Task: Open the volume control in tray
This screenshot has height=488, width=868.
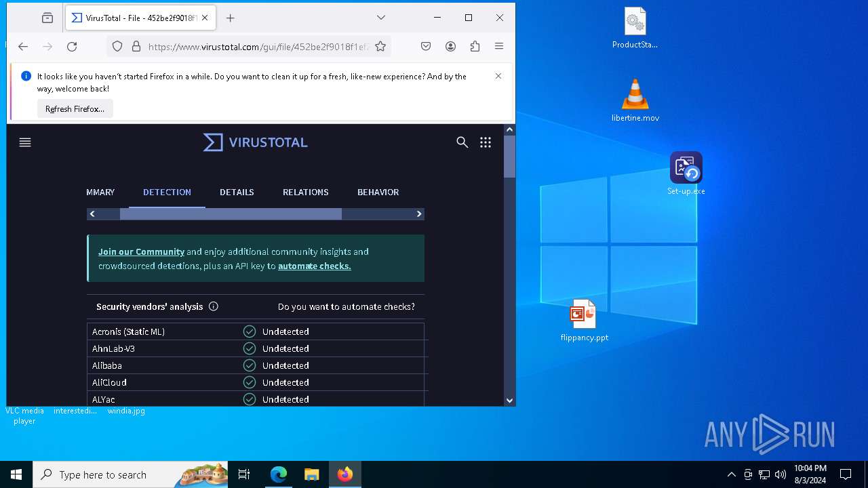Action: (781, 474)
